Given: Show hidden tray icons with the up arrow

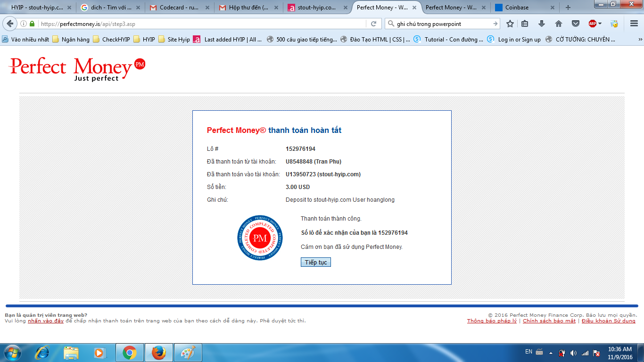Looking at the screenshot, I should pyautogui.click(x=551, y=352).
